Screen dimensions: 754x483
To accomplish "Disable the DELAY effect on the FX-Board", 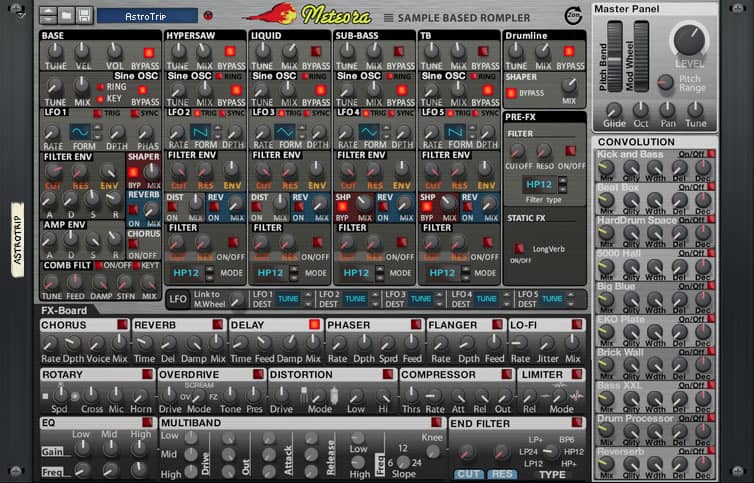I will click(314, 325).
